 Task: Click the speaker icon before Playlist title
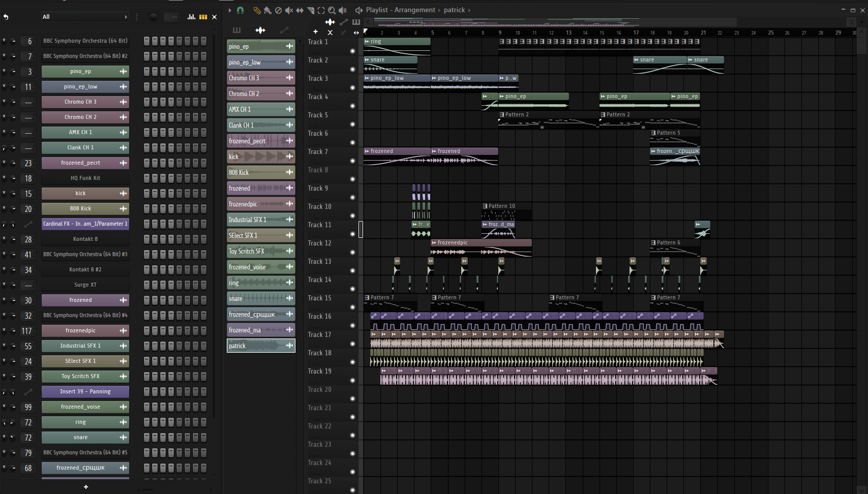359,10
